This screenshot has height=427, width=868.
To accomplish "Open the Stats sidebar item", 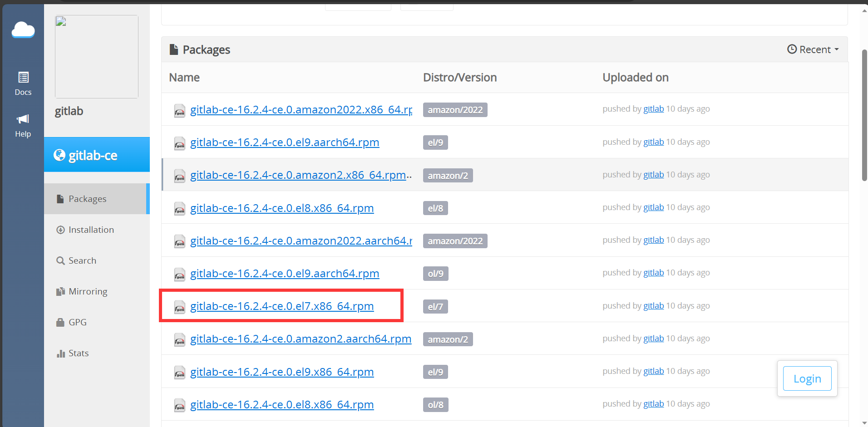I will 73,353.
